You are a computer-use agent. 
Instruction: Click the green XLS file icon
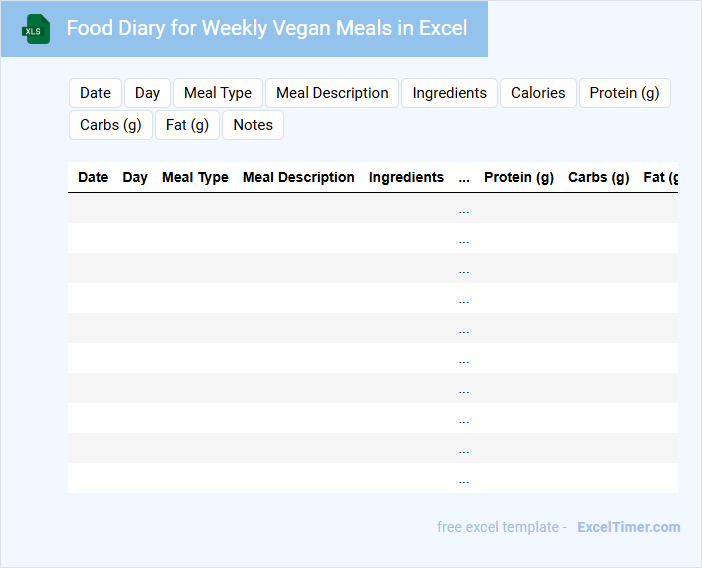pyautogui.click(x=37, y=29)
